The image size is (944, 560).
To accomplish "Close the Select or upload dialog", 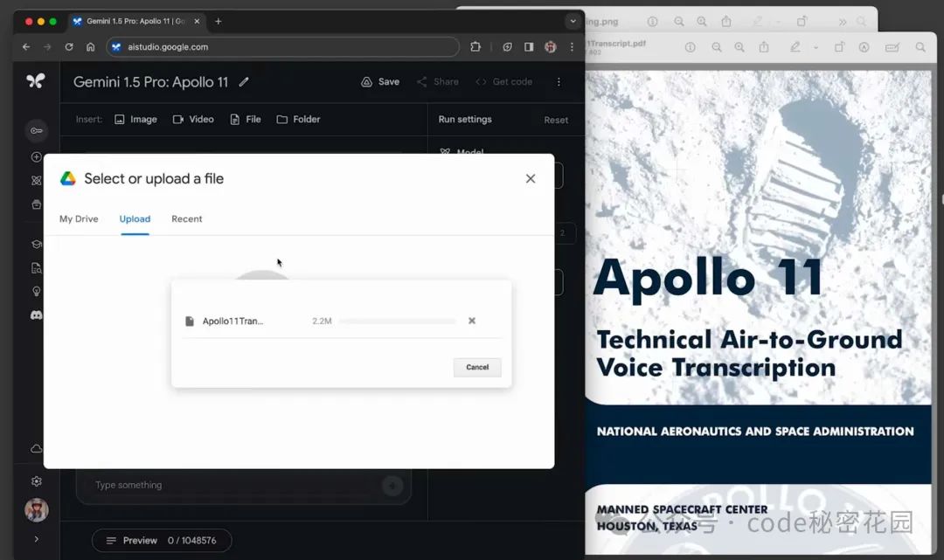I will click(531, 178).
